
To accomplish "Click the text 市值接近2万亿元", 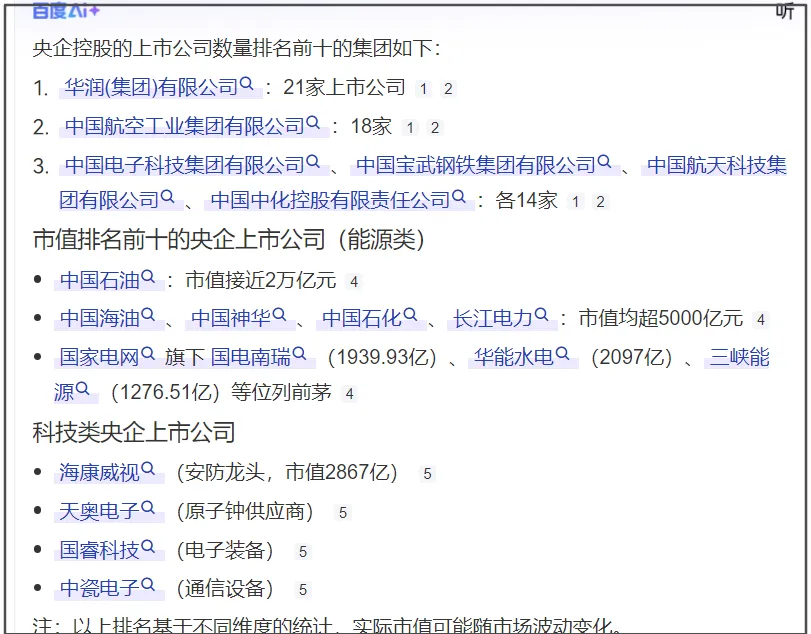I will 261,280.
